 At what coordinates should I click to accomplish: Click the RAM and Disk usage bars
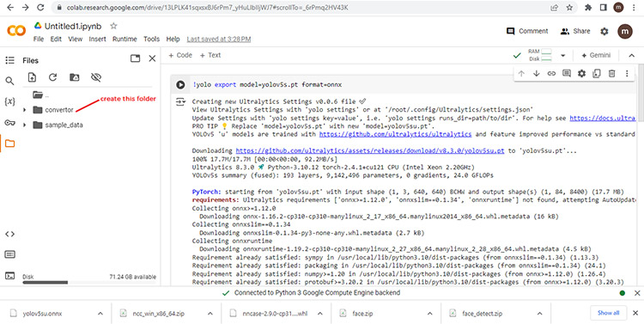540,56
